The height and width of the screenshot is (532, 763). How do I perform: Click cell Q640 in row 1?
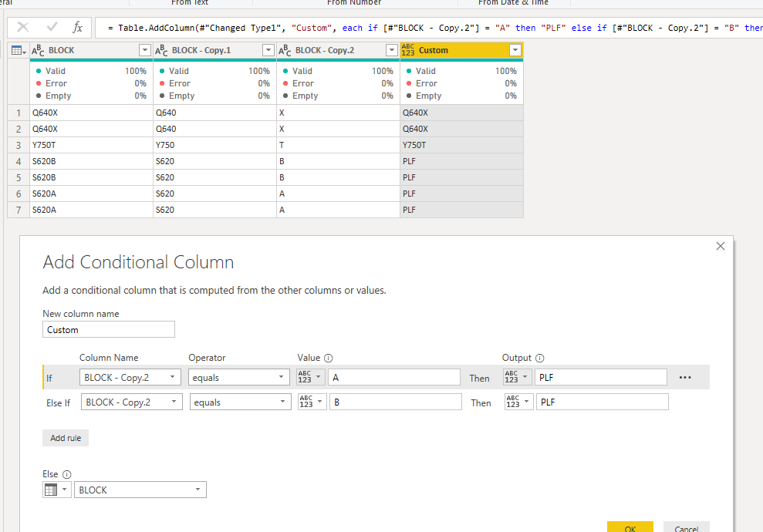click(214, 113)
